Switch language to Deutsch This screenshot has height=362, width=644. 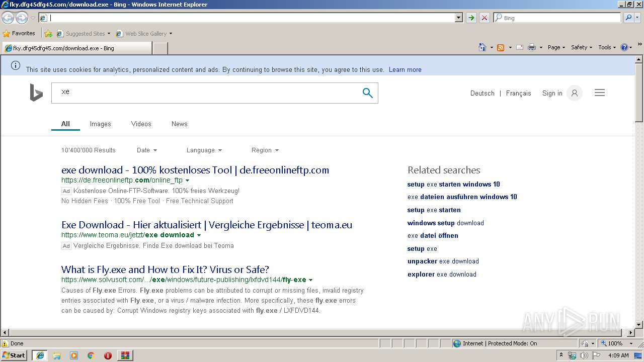click(482, 94)
